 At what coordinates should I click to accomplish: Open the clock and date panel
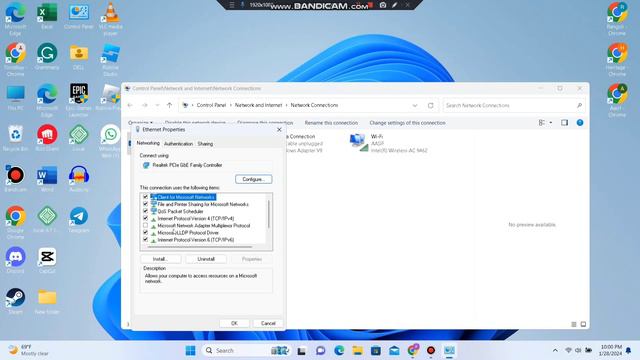pyautogui.click(x=611, y=350)
